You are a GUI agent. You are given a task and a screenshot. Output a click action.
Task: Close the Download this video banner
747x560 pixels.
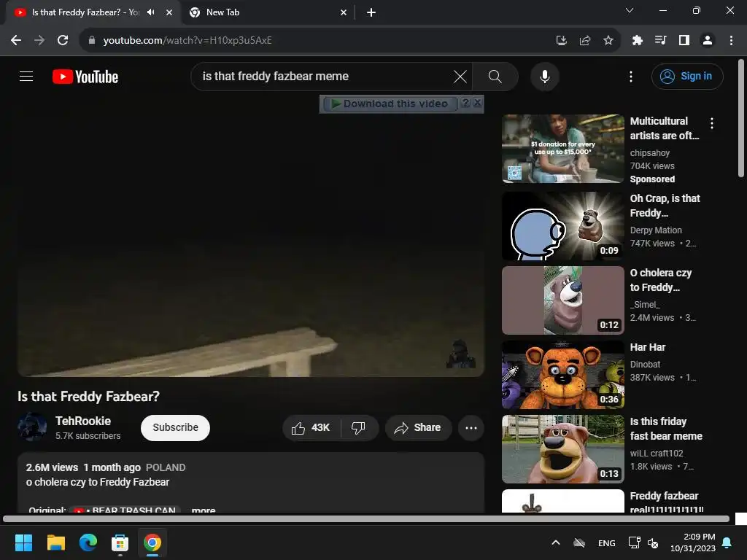[478, 103]
